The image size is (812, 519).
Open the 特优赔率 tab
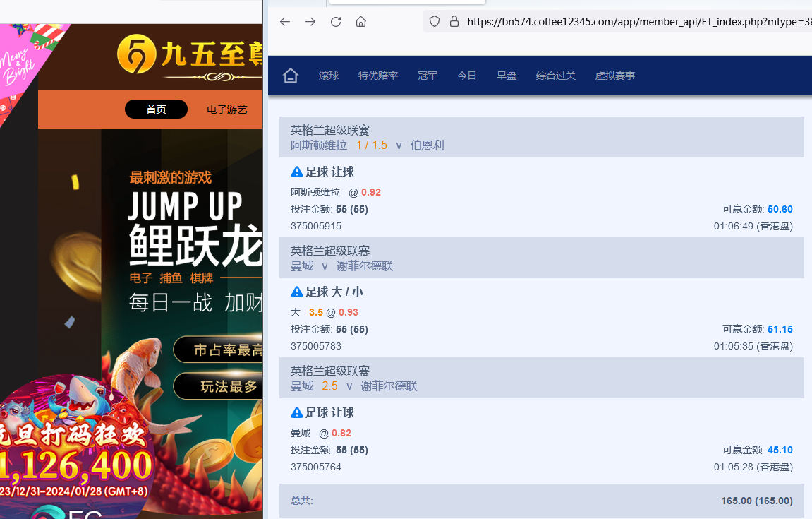coord(378,76)
